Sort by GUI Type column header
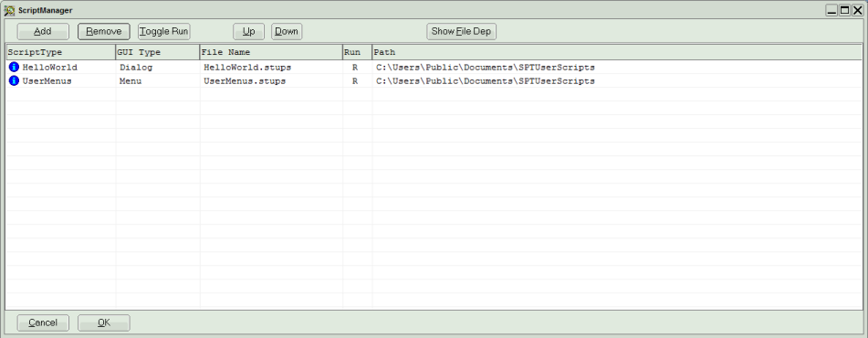This screenshot has width=868, height=338. pyautogui.click(x=157, y=52)
